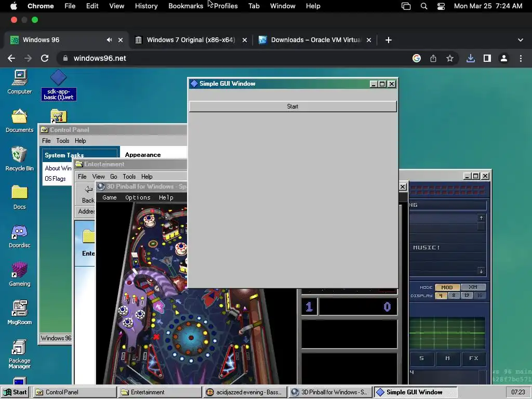Image resolution: width=532 pixels, height=399 pixels.
Task: Click the taskbar clock 07:23
Action: 518,392
